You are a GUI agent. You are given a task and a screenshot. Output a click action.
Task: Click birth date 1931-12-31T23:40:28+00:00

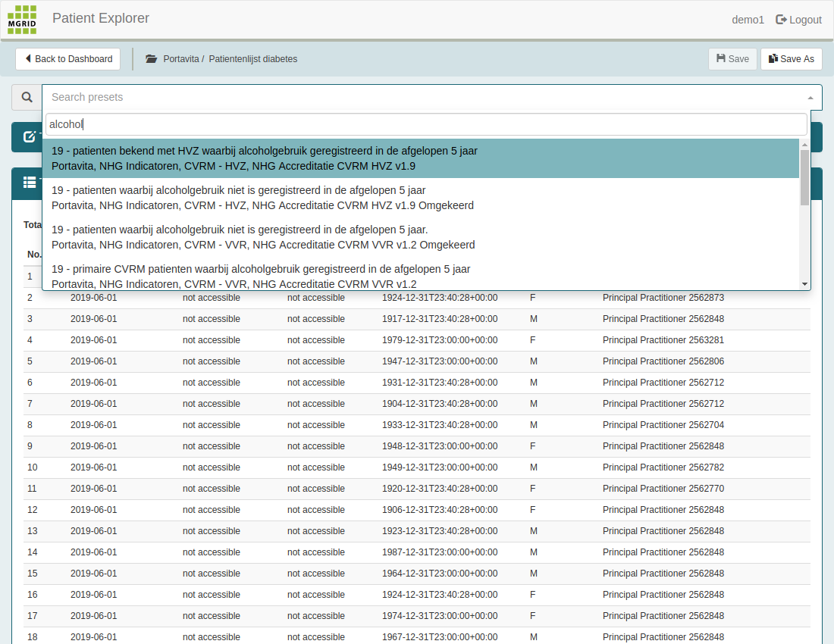click(x=440, y=383)
